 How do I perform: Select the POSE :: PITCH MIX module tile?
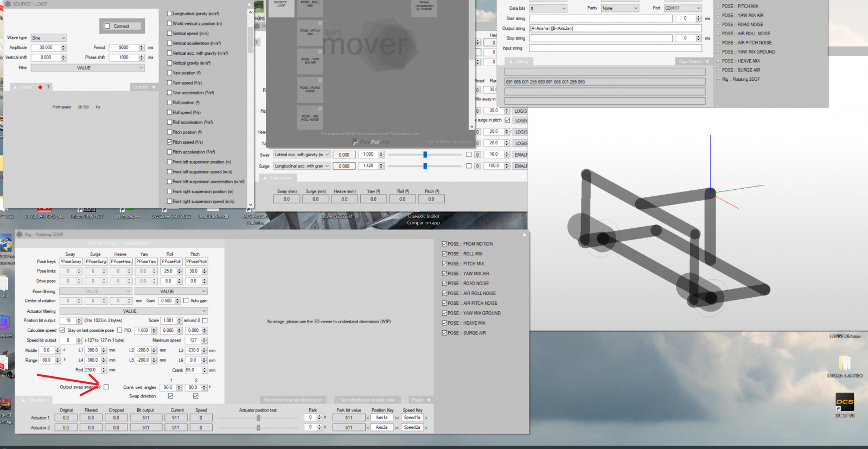point(310,33)
